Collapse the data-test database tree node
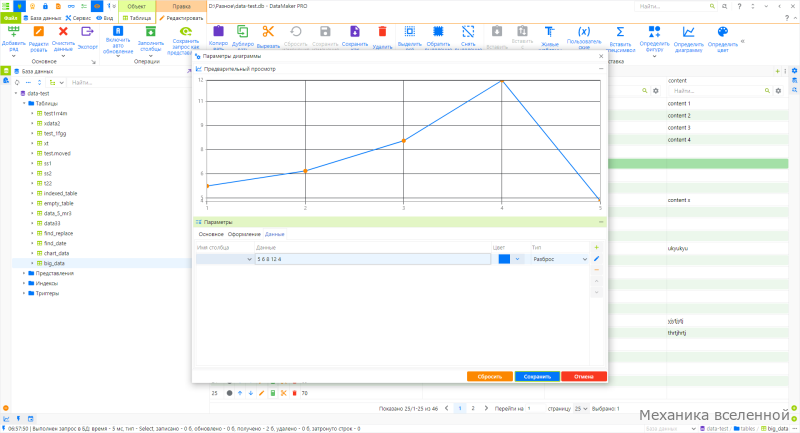800x433 pixels. coord(16,93)
